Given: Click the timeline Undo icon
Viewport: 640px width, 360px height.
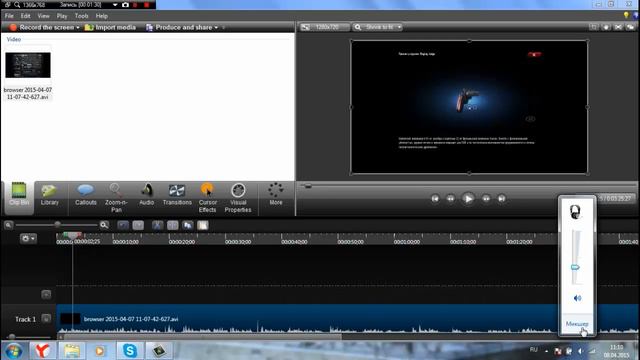Looking at the screenshot, I should (x=123, y=225).
